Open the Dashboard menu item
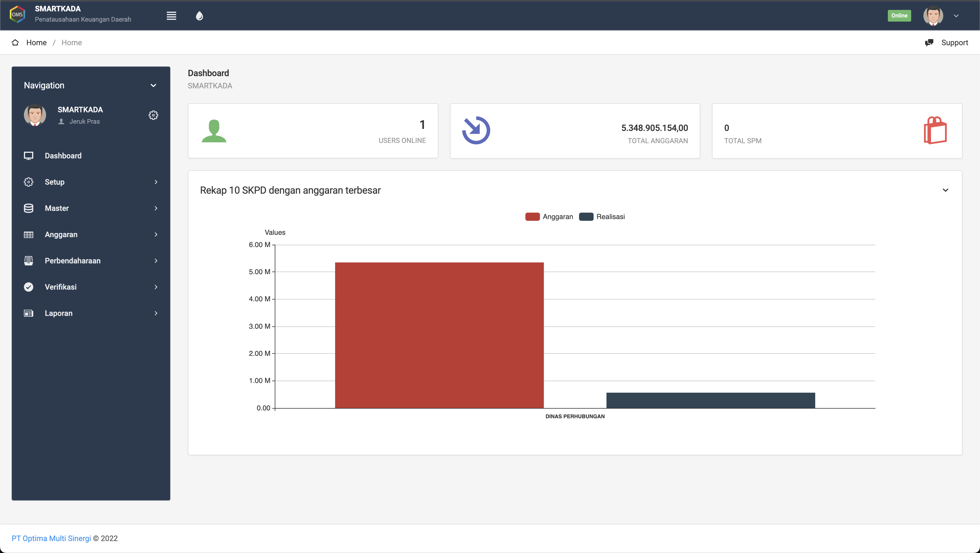This screenshot has height=553, width=980. [x=63, y=155]
